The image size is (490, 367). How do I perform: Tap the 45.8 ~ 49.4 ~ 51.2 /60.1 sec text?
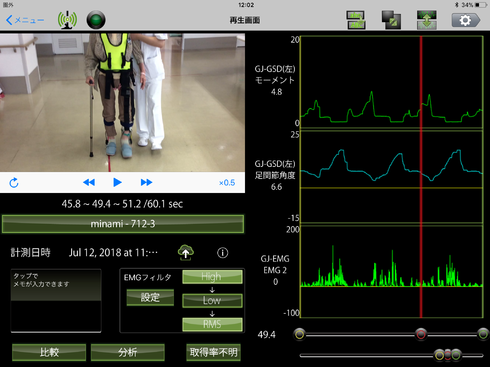click(122, 204)
